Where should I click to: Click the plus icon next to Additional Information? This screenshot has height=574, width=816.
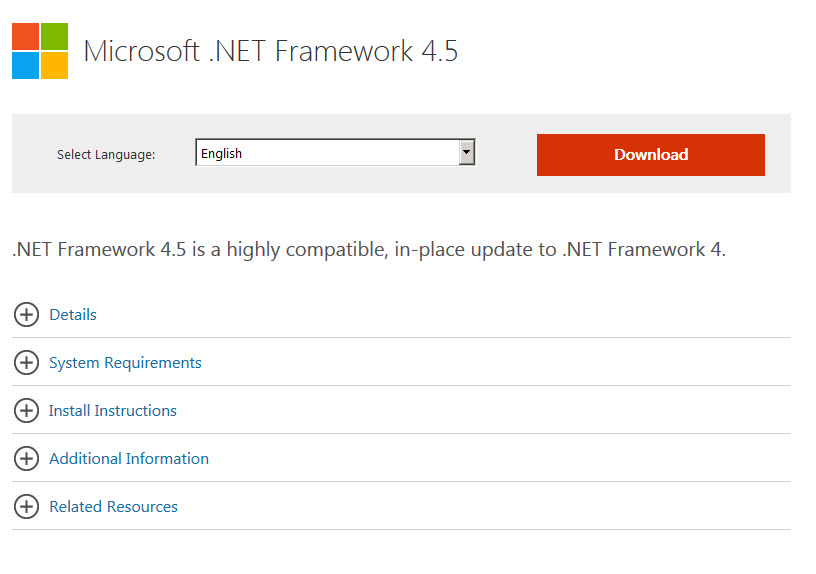click(27, 458)
